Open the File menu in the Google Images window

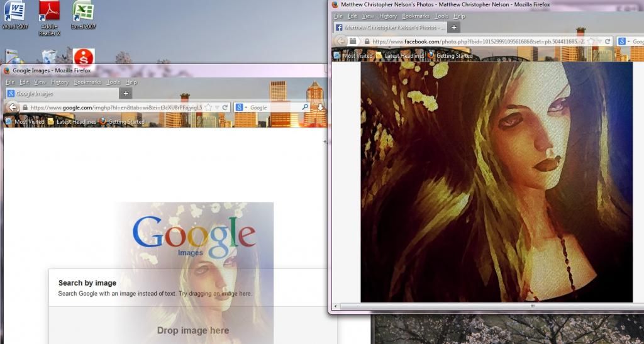tap(10, 82)
